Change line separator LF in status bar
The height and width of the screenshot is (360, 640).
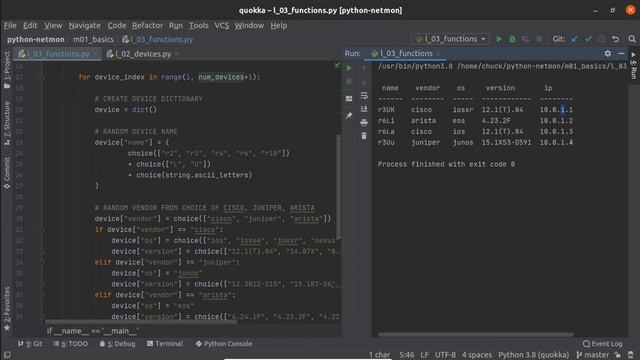click(424, 355)
